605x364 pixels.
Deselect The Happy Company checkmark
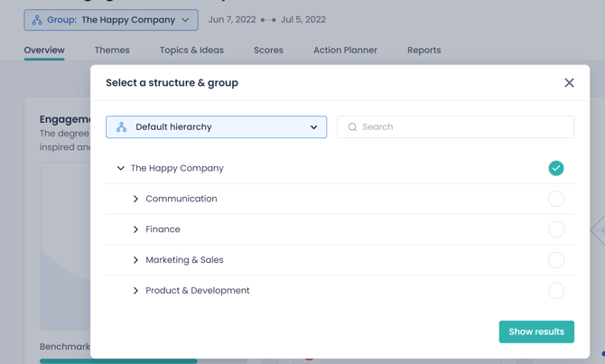tap(555, 168)
